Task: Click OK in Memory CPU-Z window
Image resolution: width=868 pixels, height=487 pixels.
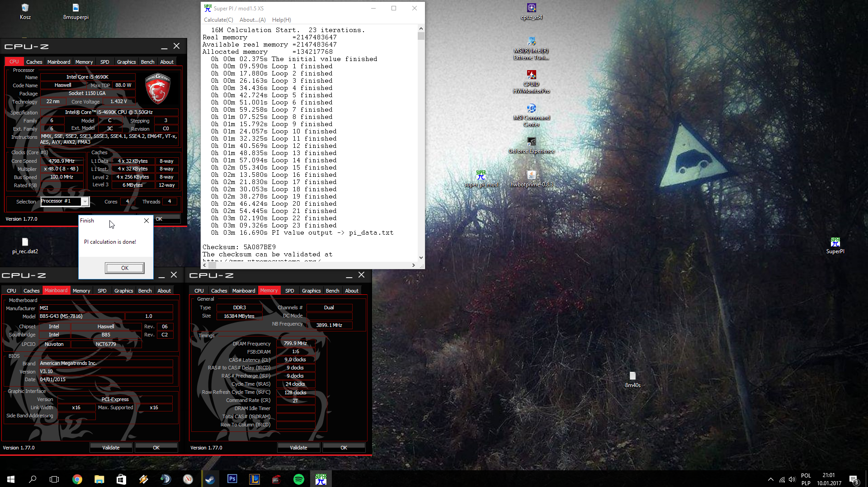Action: (x=344, y=448)
